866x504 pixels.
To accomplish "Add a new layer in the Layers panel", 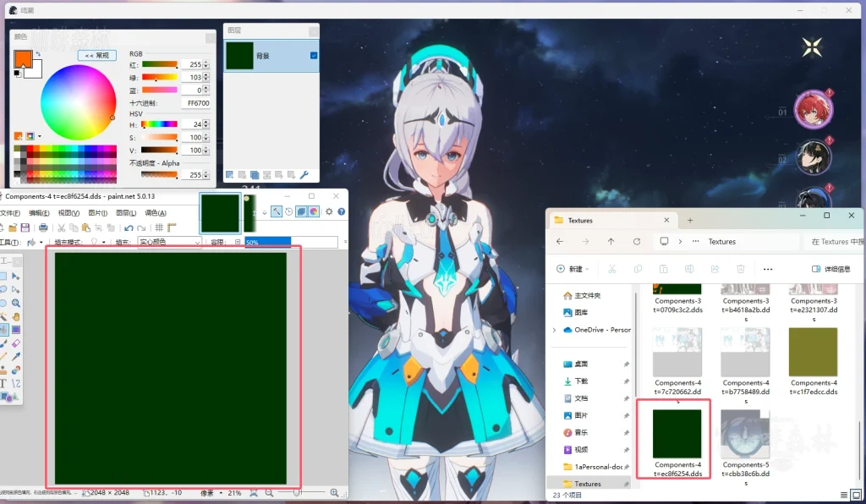I will pos(230,175).
